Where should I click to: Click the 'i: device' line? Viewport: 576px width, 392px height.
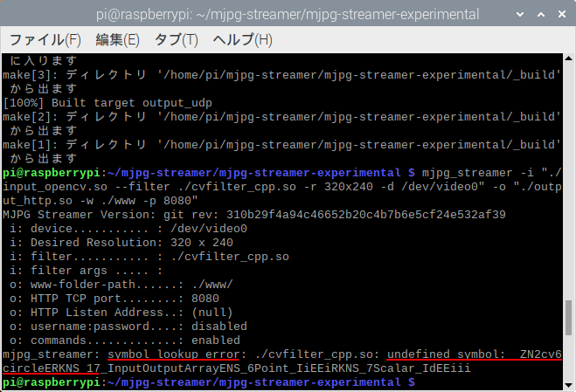tap(128, 228)
